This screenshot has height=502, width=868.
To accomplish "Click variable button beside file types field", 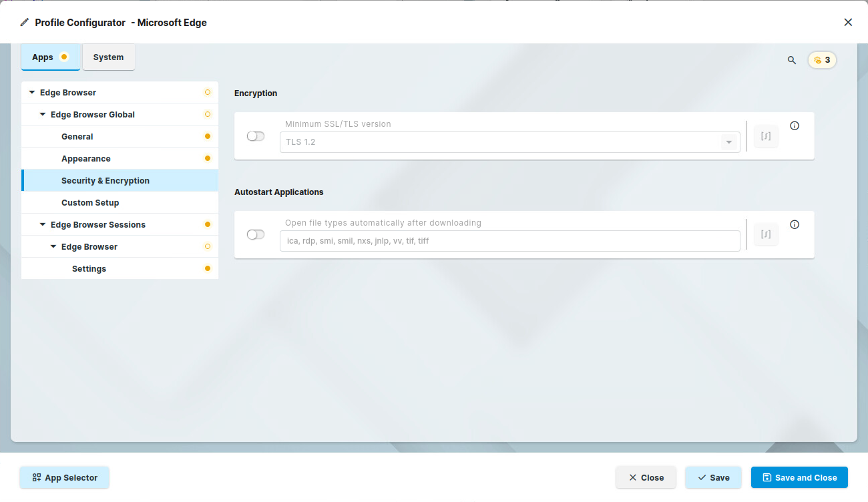I will (x=766, y=234).
